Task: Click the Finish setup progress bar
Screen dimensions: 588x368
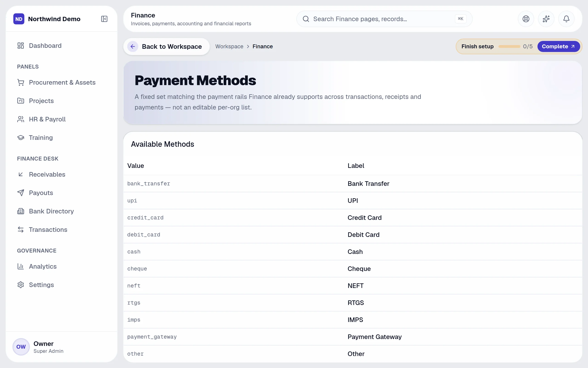Action: [509, 46]
